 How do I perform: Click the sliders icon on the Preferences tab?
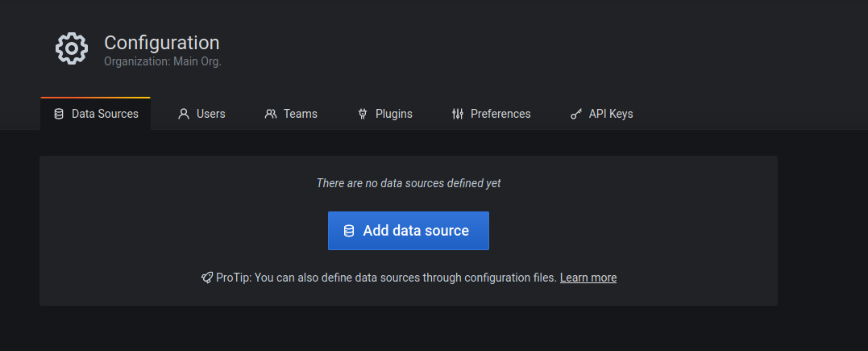(x=458, y=114)
